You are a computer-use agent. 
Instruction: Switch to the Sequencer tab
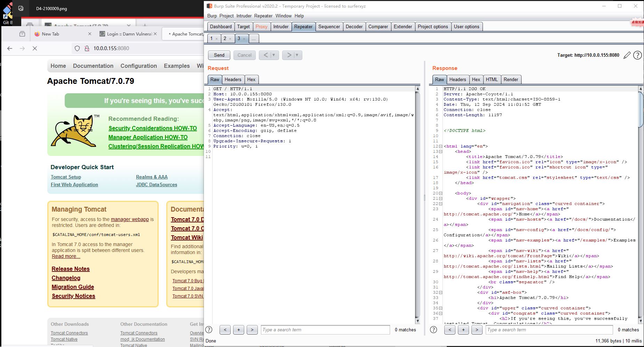coord(329,26)
